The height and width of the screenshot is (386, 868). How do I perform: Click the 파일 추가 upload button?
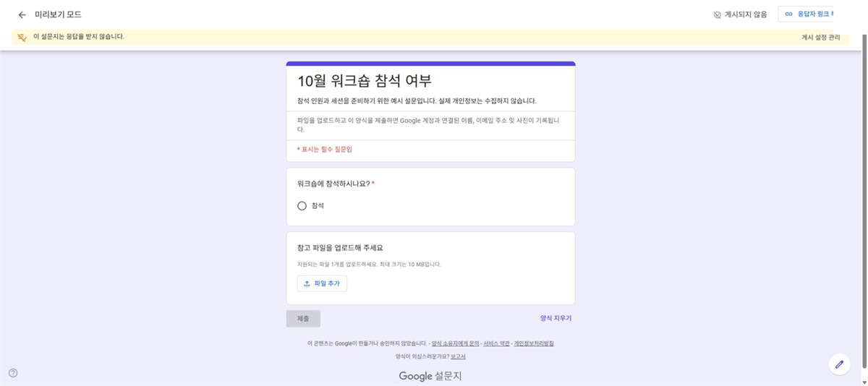322,283
